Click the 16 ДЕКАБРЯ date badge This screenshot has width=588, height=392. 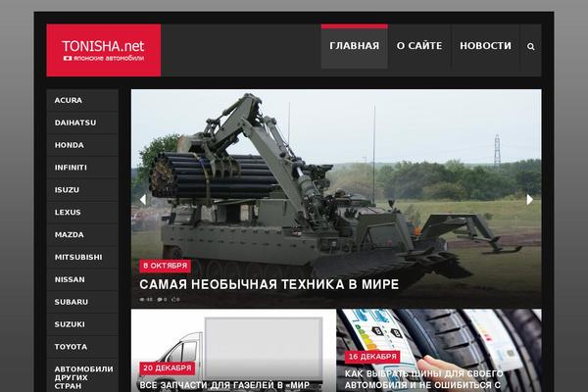point(372,357)
